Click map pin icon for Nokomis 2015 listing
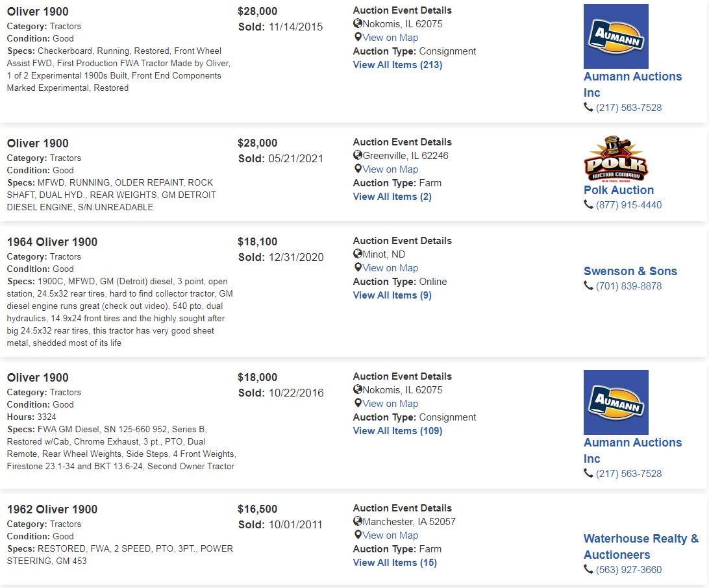The image size is (709, 588). click(x=358, y=38)
